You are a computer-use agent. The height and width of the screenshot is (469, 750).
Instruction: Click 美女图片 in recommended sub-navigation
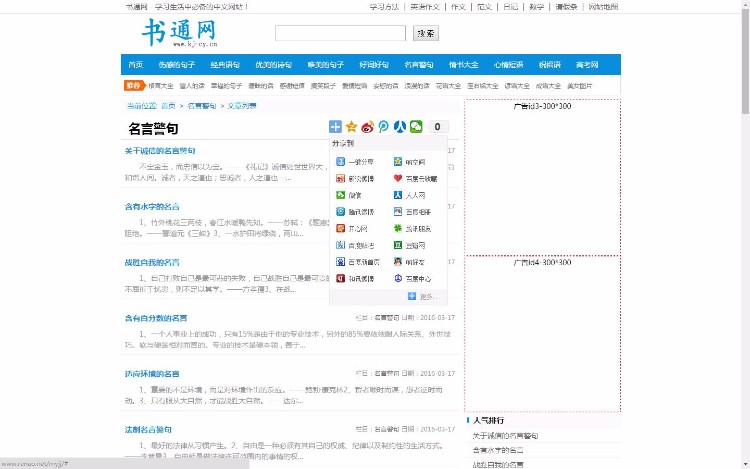579,86
